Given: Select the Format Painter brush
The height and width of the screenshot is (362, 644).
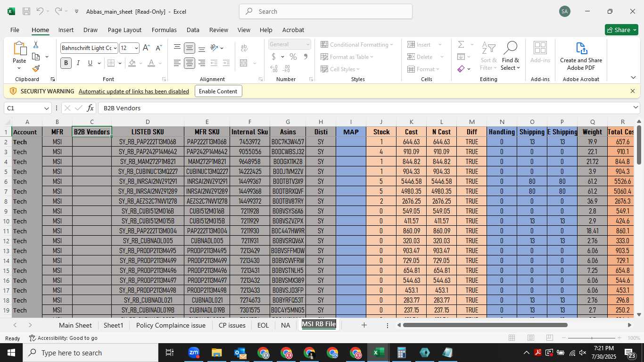Looking at the screenshot, I should 36,69.
